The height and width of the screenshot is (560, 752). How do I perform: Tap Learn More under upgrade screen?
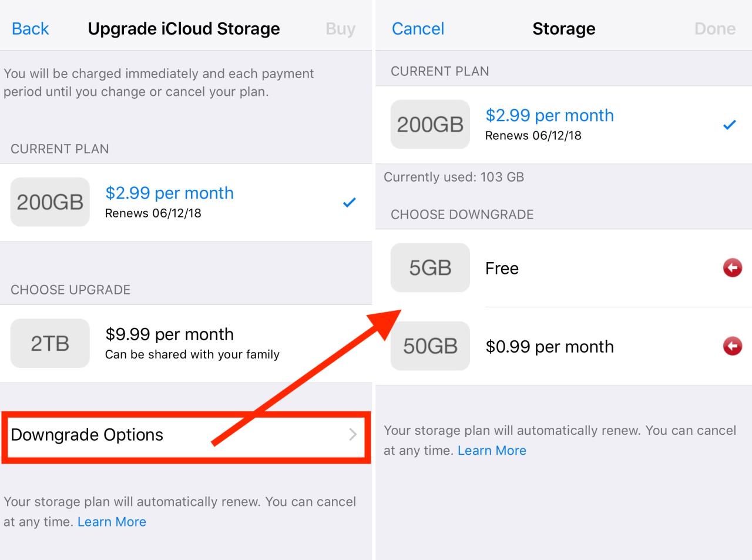112,521
